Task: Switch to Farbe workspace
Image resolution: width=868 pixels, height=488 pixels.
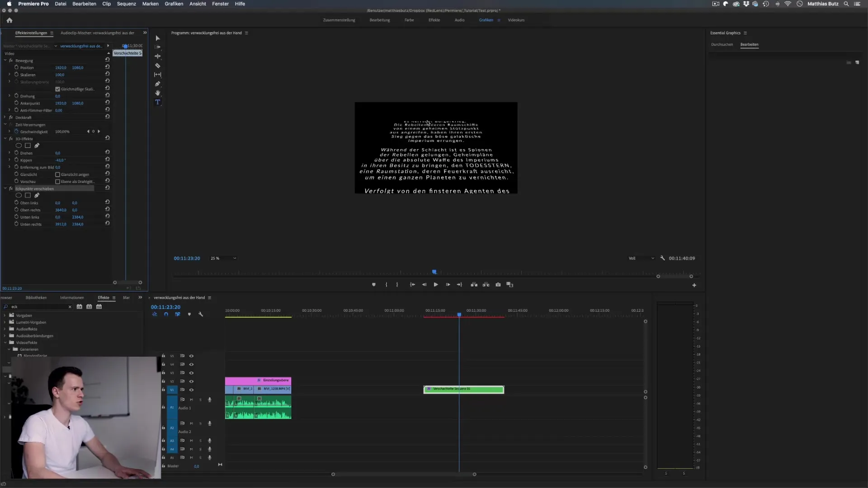Action: tap(409, 20)
